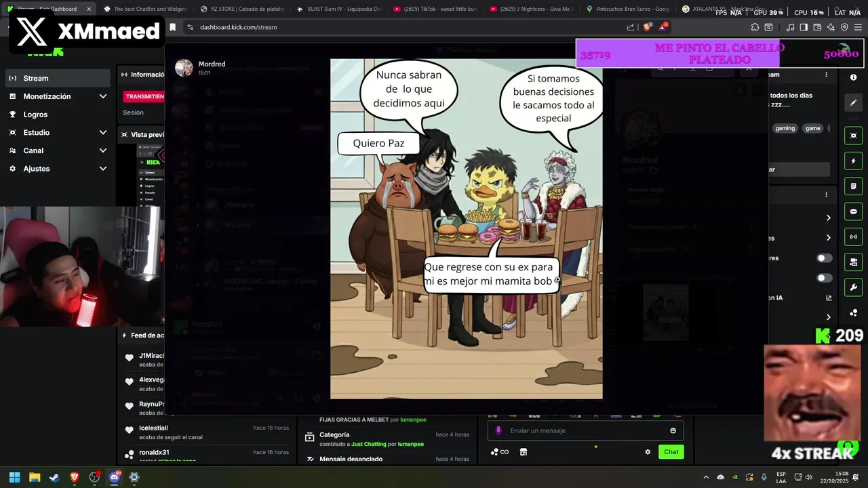Expand the Ajustes menu chevron
This screenshot has height=488, width=868.
[103, 169]
